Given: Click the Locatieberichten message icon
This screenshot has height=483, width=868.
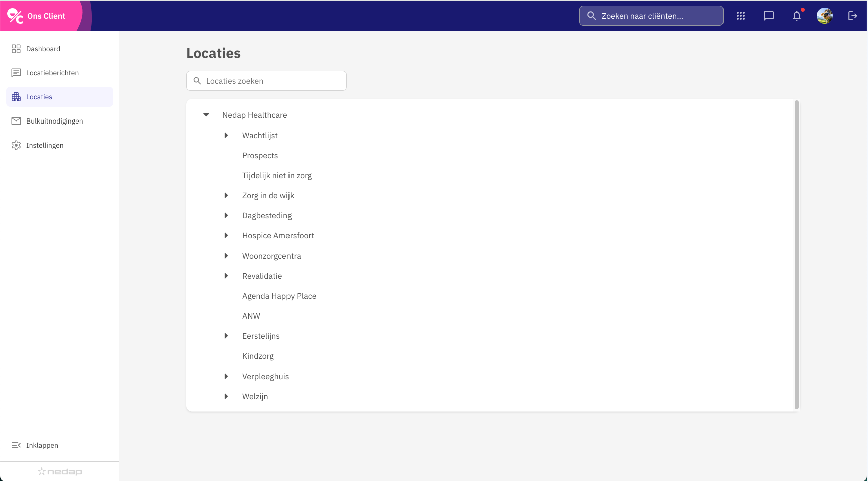Looking at the screenshot, I should 16,73.
